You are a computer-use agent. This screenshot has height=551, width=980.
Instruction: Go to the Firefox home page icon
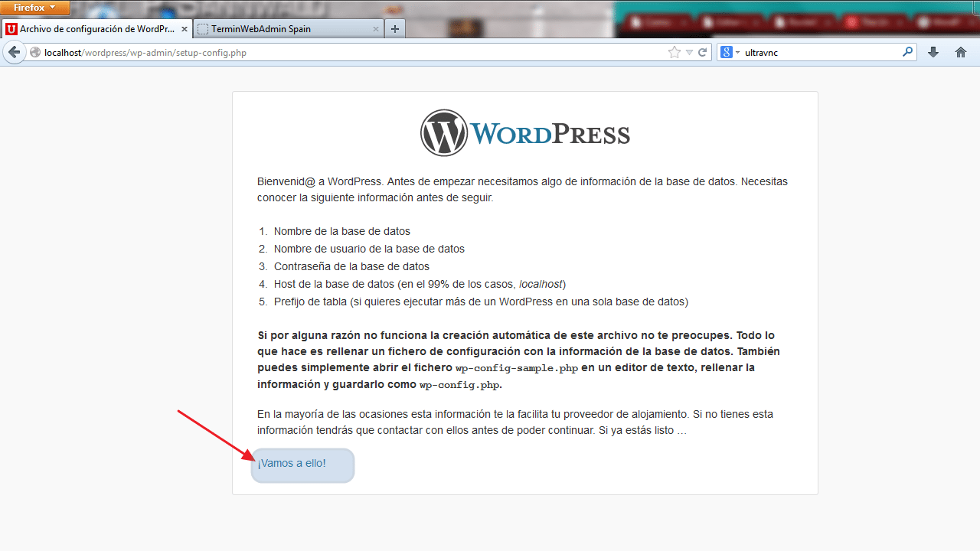pyautogui.click(x=961, y=53)
